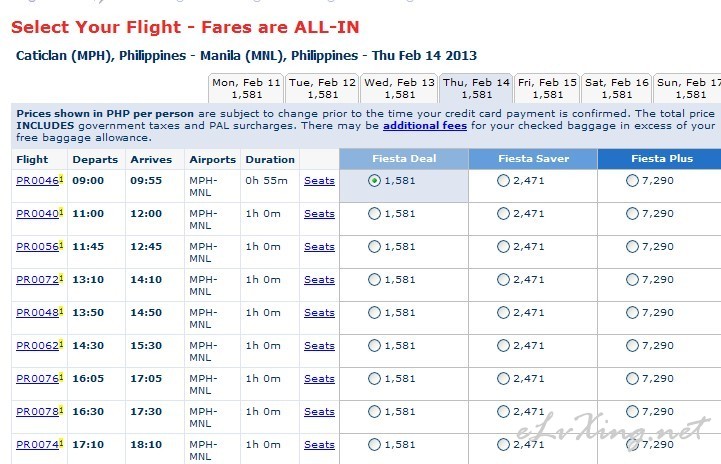The width and height of the screenshot is (721, 464).
Task: Open the Wed, Feb 13 date tab
Action: coord(399,88)
